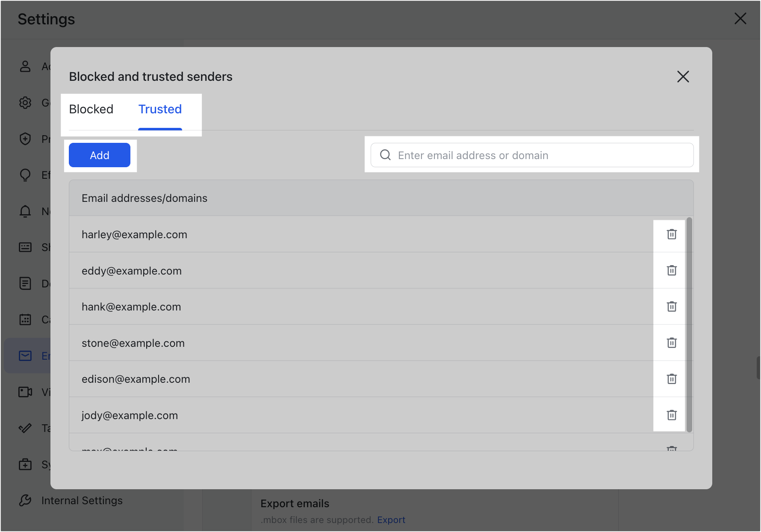Click the search magnifier icon
The height and width of the screenshot is (532, 761).
tap(385, 155)
